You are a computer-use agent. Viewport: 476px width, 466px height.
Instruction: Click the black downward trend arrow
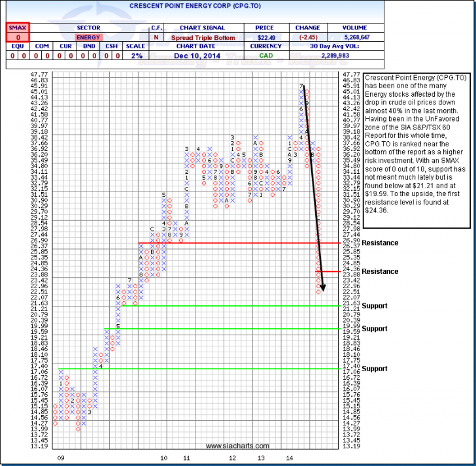click(313, 190)
